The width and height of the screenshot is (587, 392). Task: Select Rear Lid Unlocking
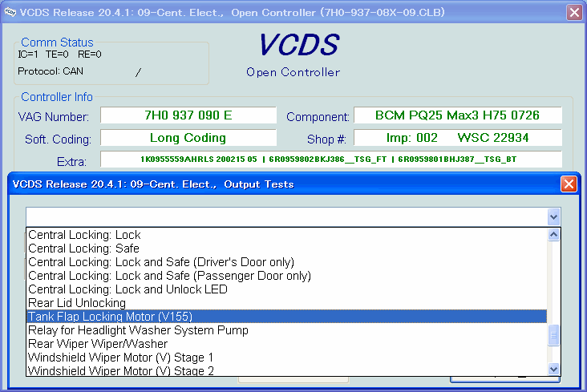287,303
